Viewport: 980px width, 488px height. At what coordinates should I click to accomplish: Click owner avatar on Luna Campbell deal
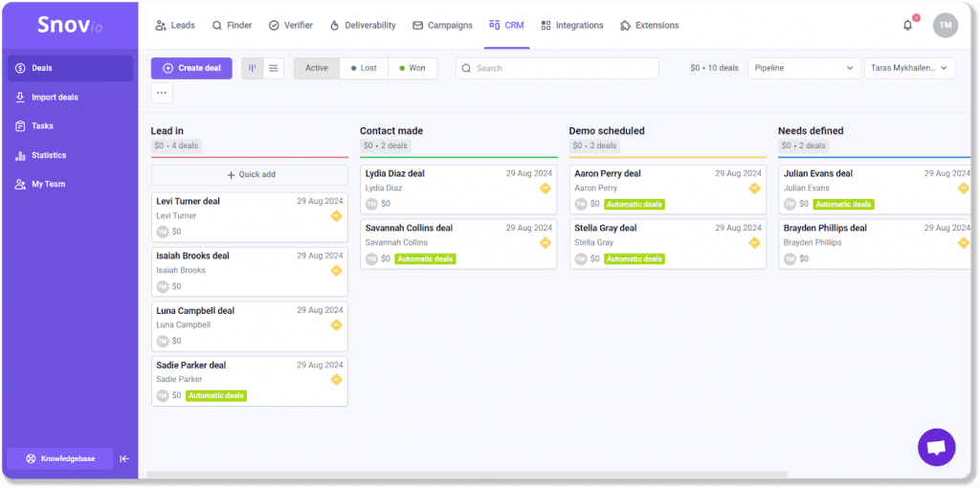[163, 341]
